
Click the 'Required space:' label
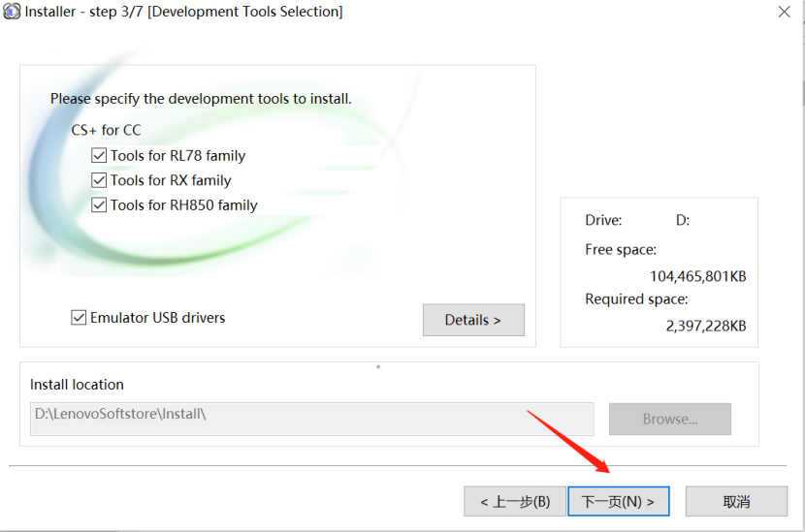pos(636,299)
